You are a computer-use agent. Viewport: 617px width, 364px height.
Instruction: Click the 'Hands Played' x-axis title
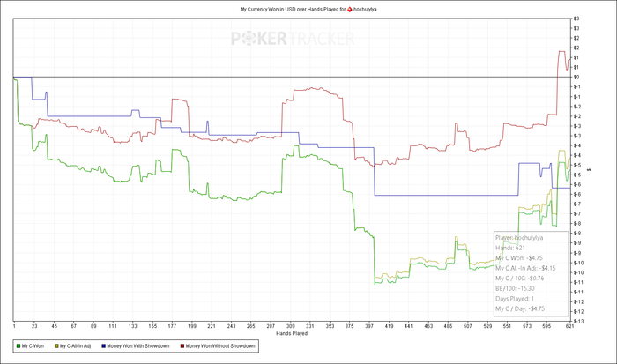292,333
